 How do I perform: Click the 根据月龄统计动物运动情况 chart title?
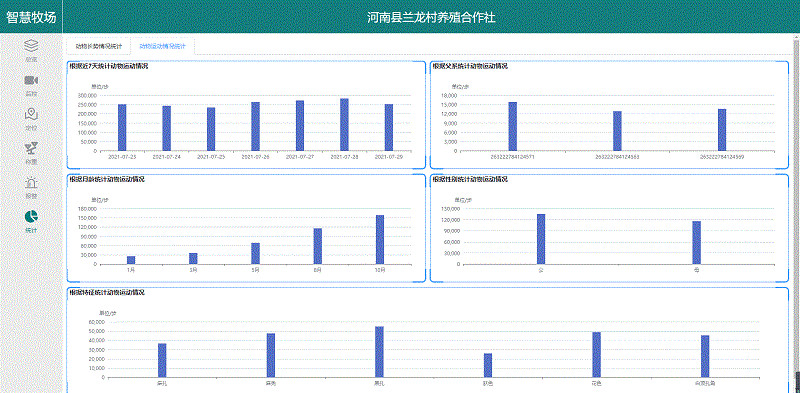tap(107, 180)
